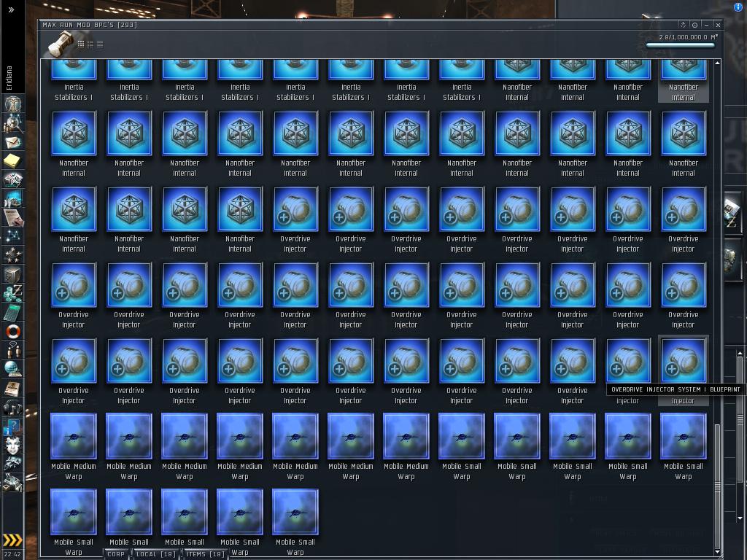The image size is (747, 560).
Task: Open the in-game browser globe icon
Action: click(13, 368)
